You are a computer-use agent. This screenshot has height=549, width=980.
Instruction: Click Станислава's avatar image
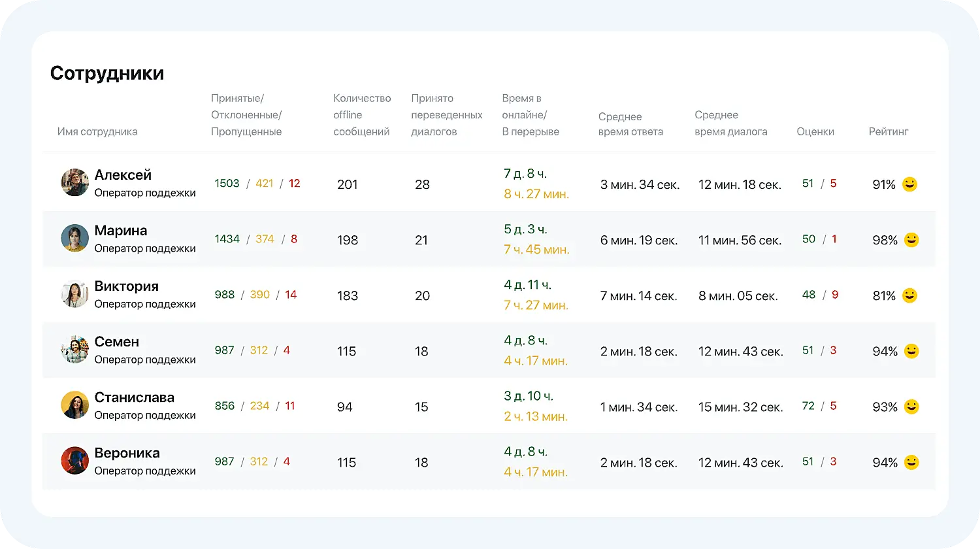click(x=74, y=405)
